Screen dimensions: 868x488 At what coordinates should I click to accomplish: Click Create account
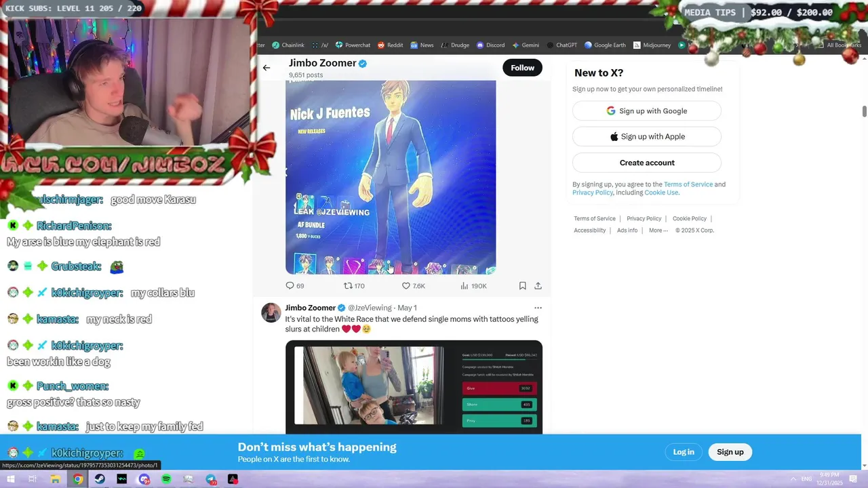coord(647,163)
